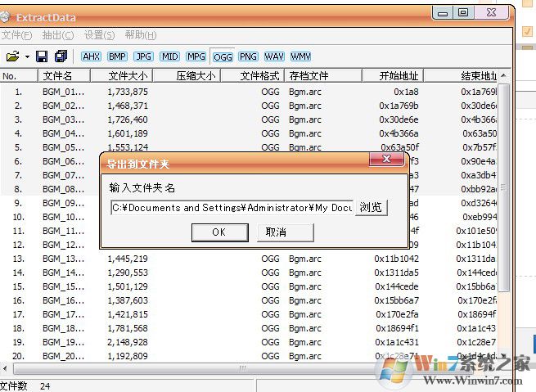The height and width of the screenshot is (392, 536).
Task: Toggle the PNG format filter
Action: [x=248, y=56]
